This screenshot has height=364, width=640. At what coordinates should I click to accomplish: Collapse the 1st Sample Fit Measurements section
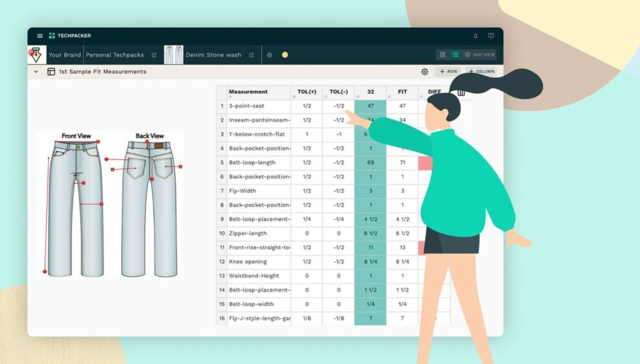coord(36,72)
